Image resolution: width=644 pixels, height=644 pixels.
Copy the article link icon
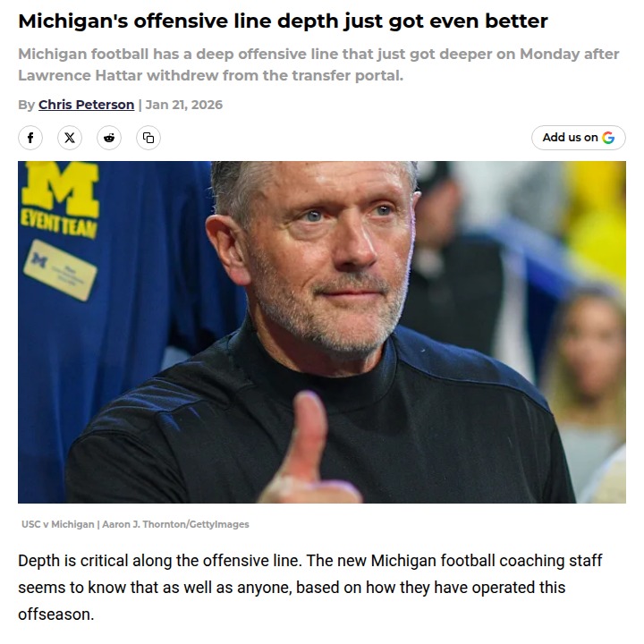[148, 138]
